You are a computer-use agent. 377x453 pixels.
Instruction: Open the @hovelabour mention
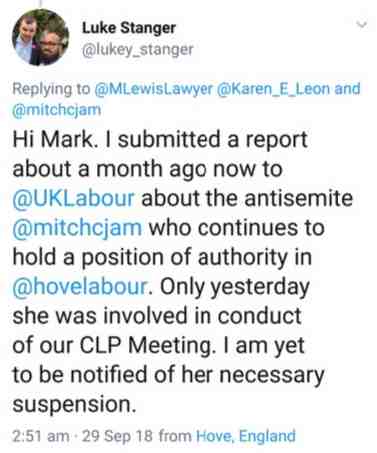[79, 287]
